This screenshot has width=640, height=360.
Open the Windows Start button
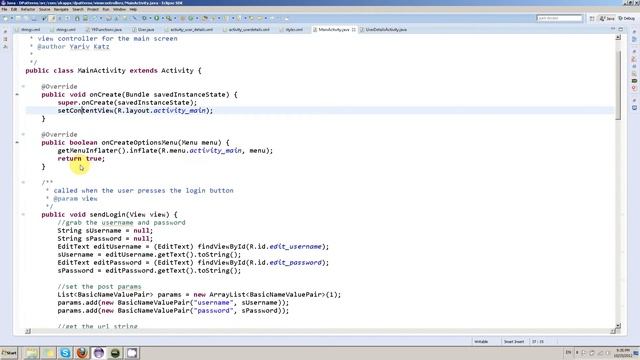[9, 353]
